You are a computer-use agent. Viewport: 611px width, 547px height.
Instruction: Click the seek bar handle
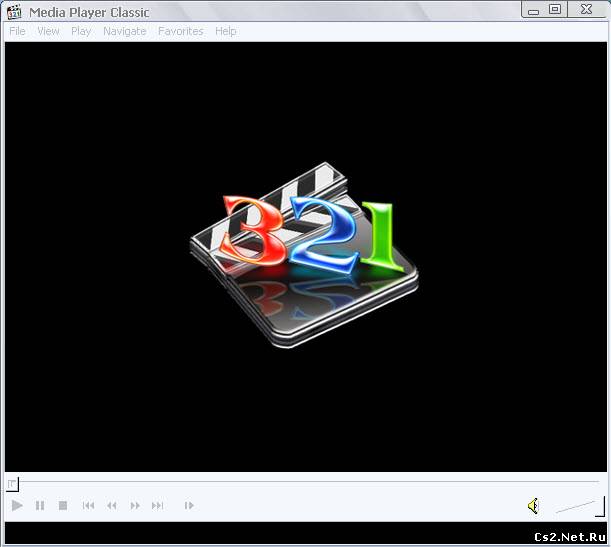(x=12, y=484)
